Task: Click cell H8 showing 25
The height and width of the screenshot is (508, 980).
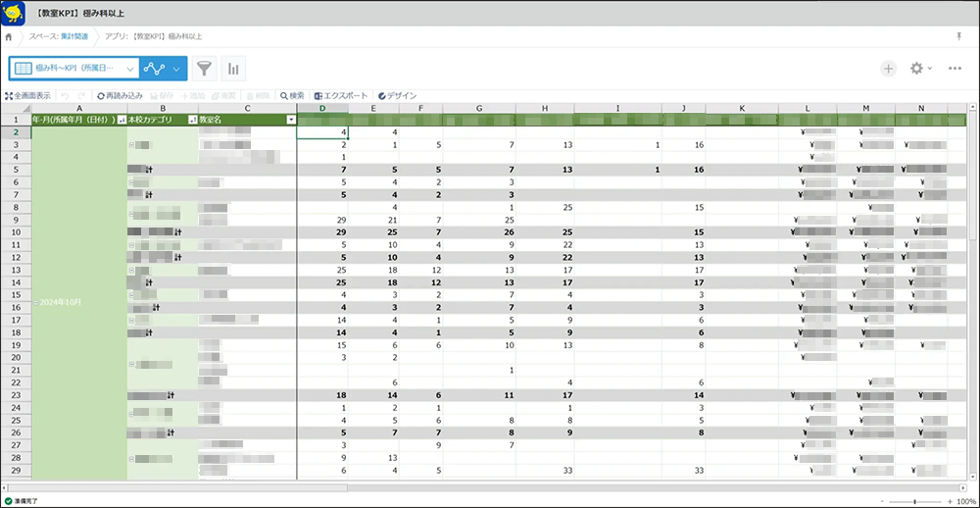Action: coord(545,207)
